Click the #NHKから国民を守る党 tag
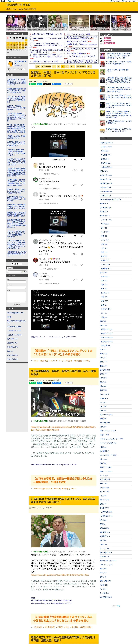The image size is (138, 644). click(43, 489)
